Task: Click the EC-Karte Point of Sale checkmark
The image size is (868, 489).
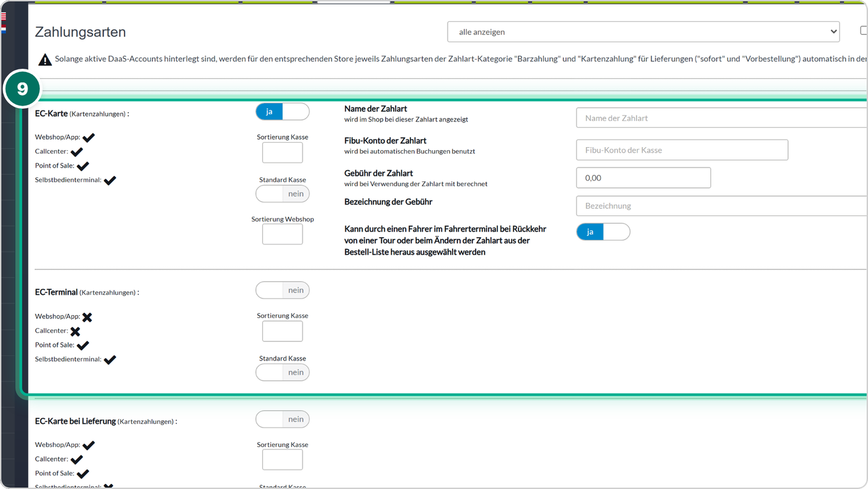Action: (x=83, y=166)
